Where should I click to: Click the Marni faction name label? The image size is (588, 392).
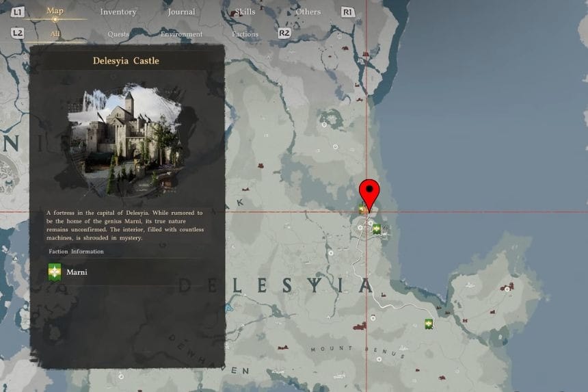[77, 272]
